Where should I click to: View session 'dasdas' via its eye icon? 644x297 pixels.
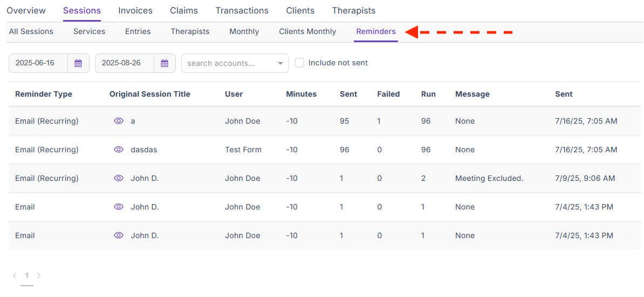point(119,150)
